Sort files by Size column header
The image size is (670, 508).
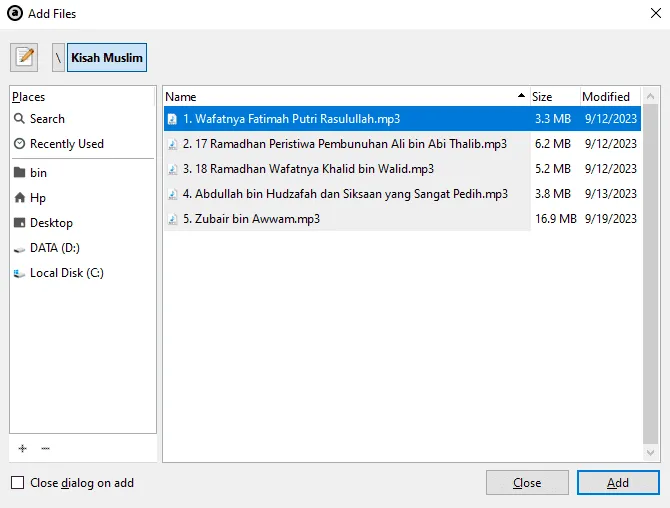[555, 97]
